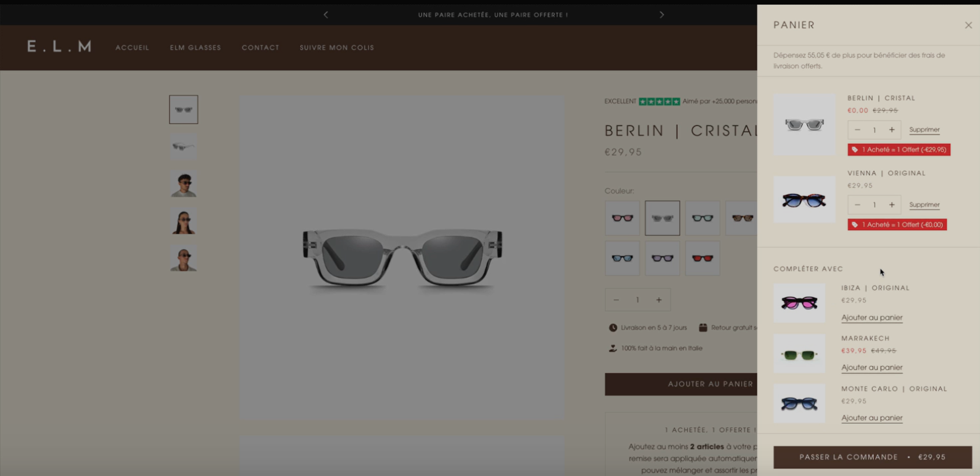Open Suivre mon colis page
Image resolution: width=980 pixels, height=476 pixels.
337,47
